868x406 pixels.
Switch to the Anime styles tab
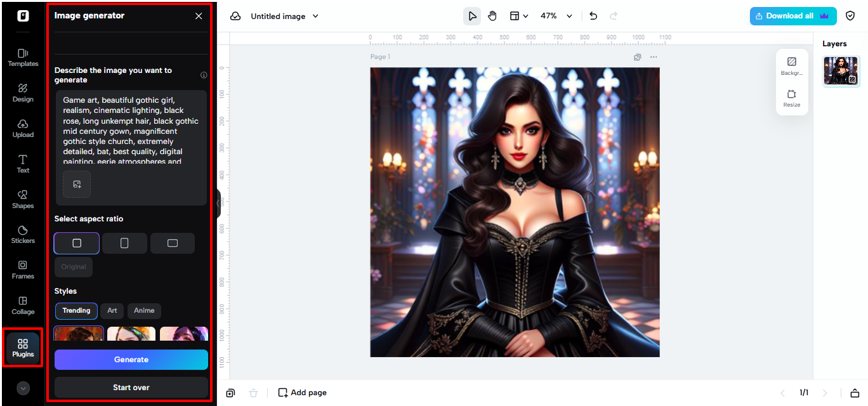point(144,311)
